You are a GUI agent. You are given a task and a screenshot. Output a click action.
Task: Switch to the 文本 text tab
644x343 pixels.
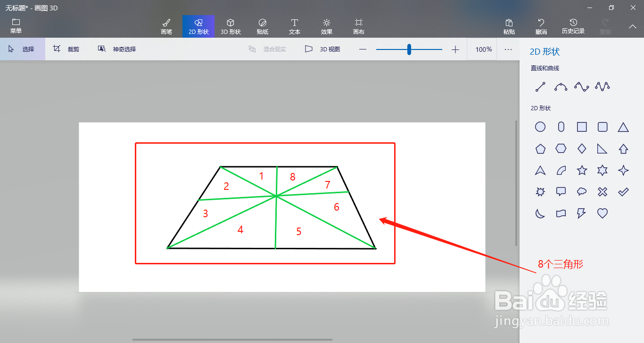click(295, 26)
